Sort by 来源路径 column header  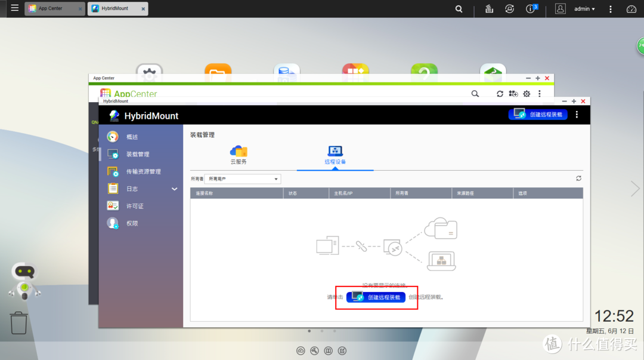[x=482, y=193]
